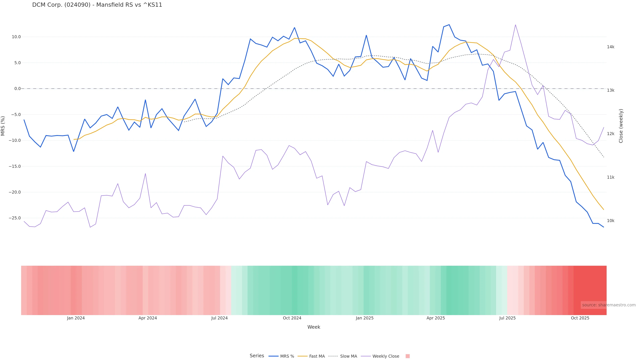Click the dotted line symbol for Slow MA
This screenshot has width=644, height=362.
pos(333,356)
